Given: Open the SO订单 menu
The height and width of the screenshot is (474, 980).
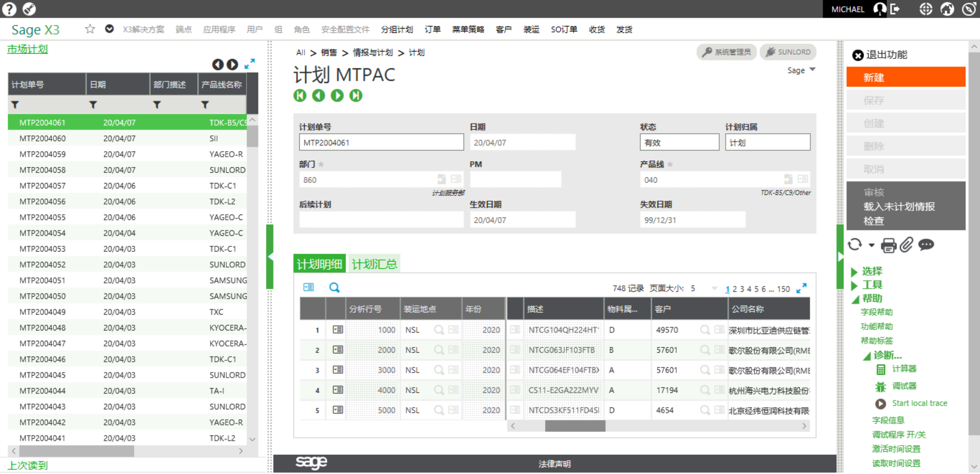Looking at the screenshot, I should [564, 29].
